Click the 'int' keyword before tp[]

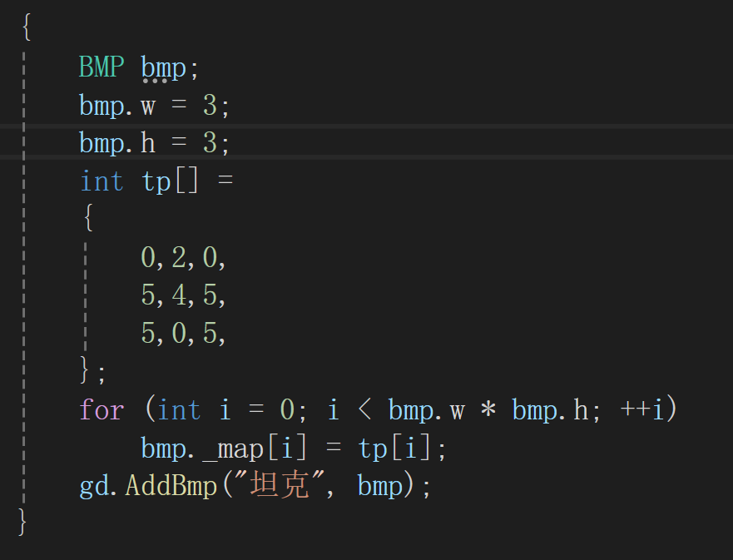(x=102, y=181)
